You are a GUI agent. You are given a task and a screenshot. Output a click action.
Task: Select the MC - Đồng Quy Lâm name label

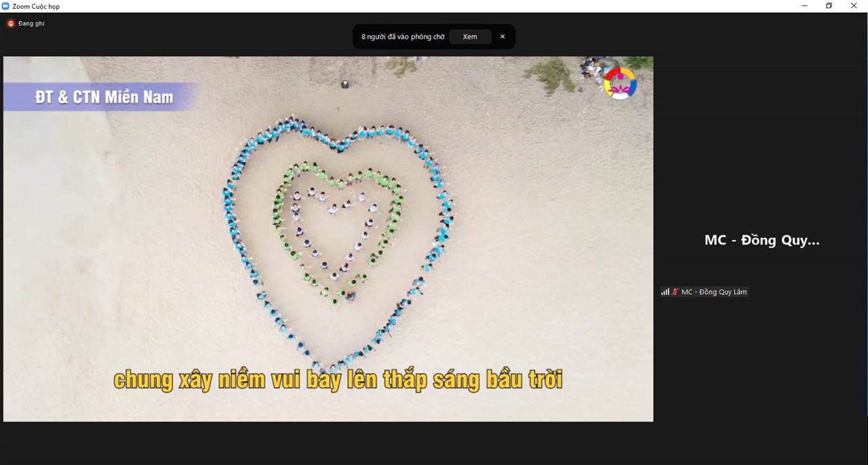pos(714,292)
